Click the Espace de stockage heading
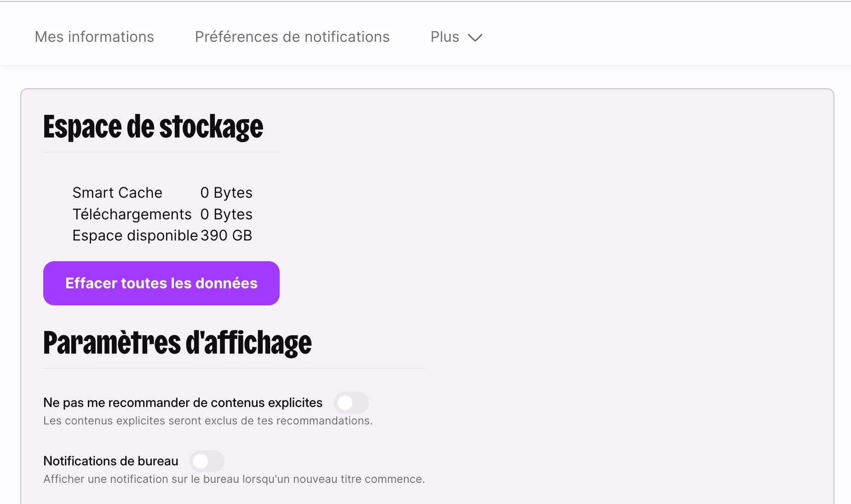Screen dimensions: 851x504 tap(153, 127)
